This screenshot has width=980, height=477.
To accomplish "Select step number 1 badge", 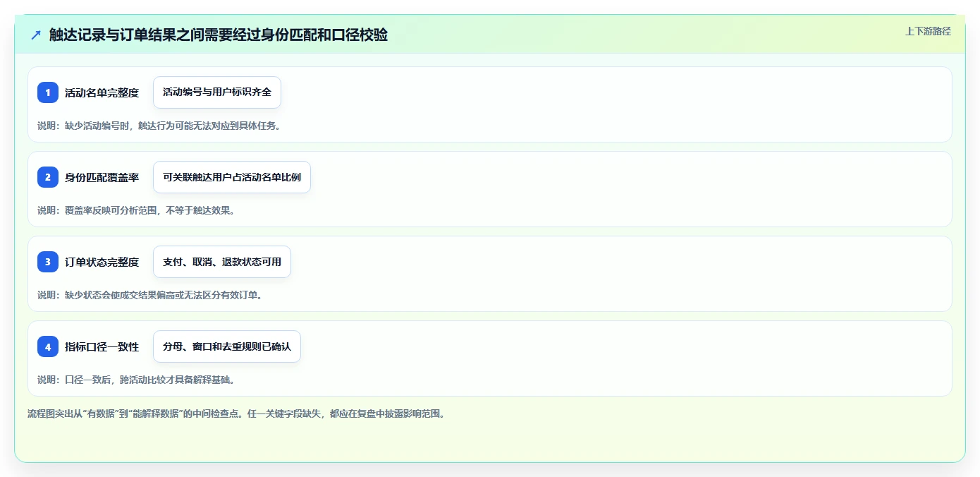I will (x=48, y=92).
